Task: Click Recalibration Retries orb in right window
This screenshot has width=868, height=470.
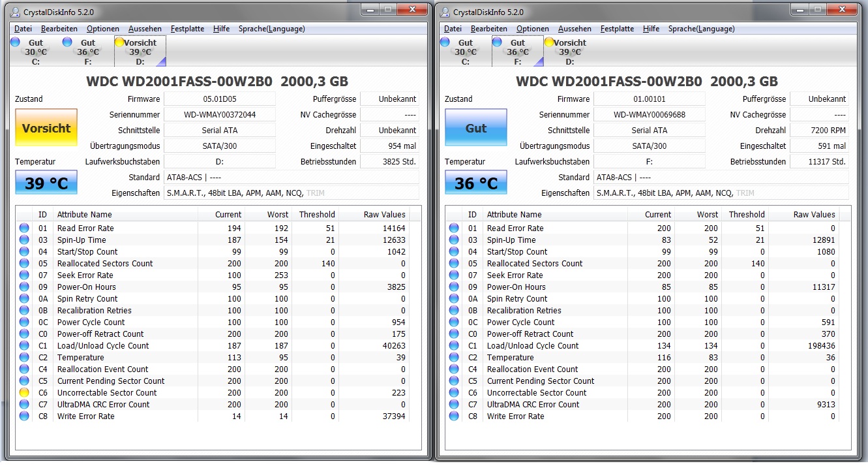Action: click(454, 310)
